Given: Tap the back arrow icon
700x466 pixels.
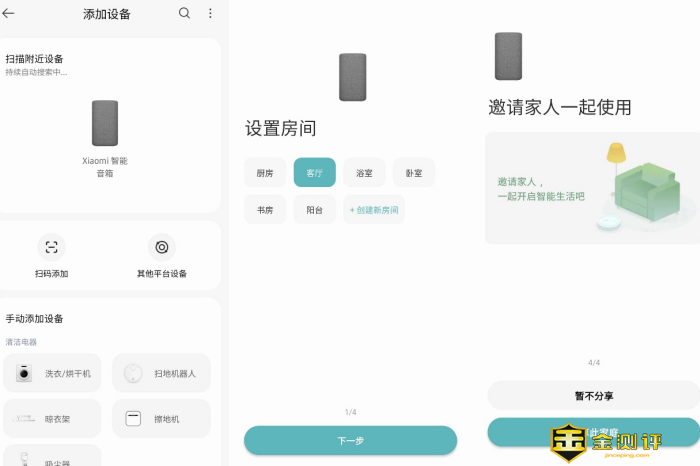Looking at the screenshot, I should pyautogui.click(x=10, y=14).
